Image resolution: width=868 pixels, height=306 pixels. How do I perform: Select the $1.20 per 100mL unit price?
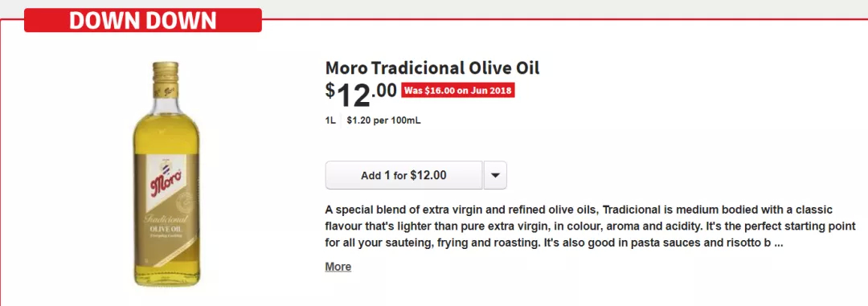click(383, 120)
